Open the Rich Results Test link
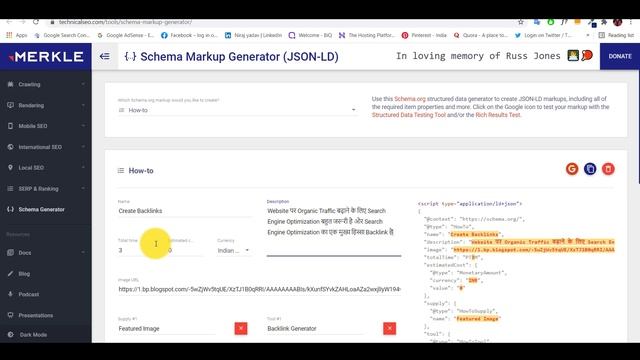The image size is (640, 360). (x=498, y=115)
